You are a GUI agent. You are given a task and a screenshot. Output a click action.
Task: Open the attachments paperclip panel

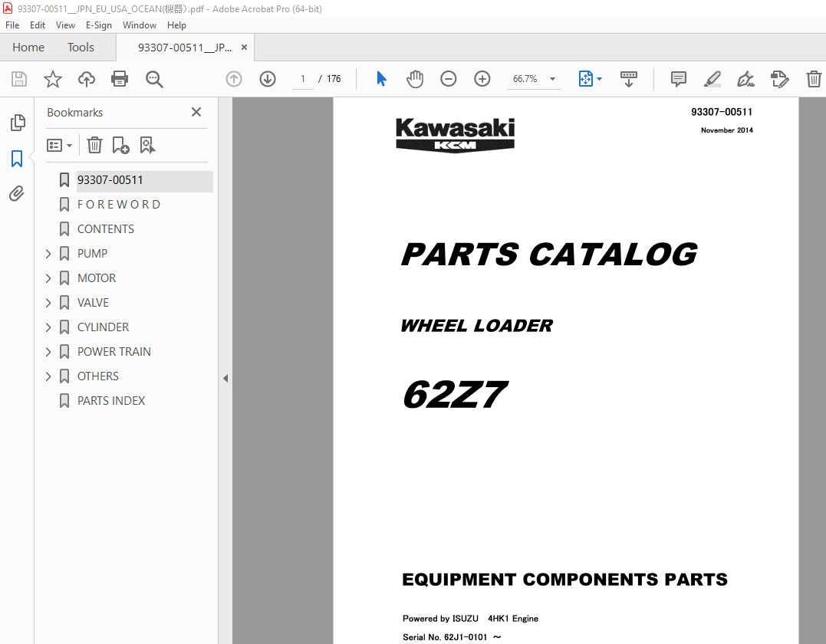click(17, 194)
